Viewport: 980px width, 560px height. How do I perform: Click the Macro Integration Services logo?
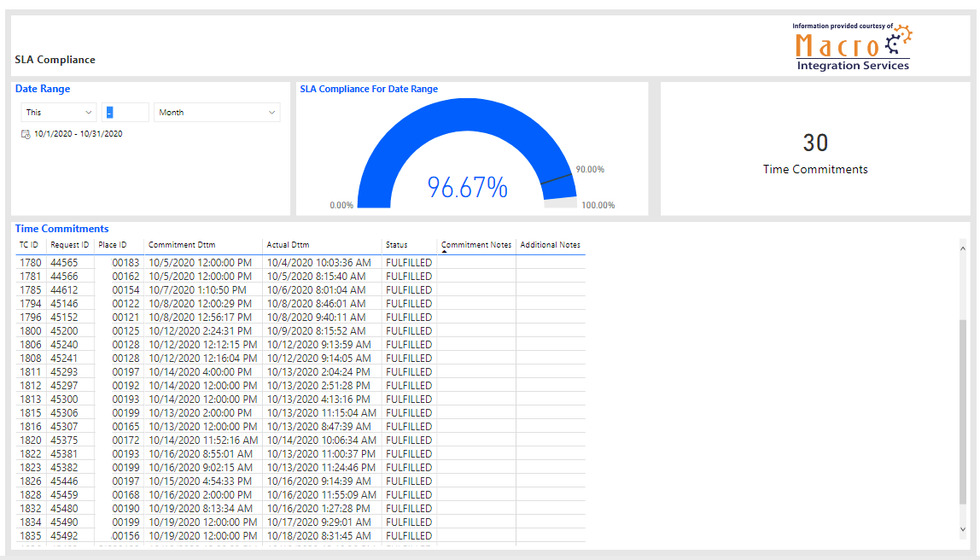coord(852,47)
